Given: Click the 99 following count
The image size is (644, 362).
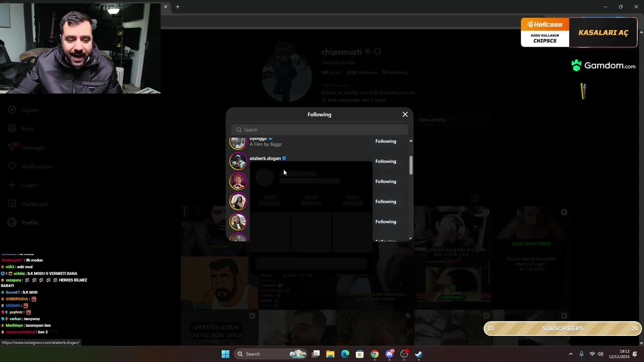Looking at the screenshot, I should click(395, 72).
